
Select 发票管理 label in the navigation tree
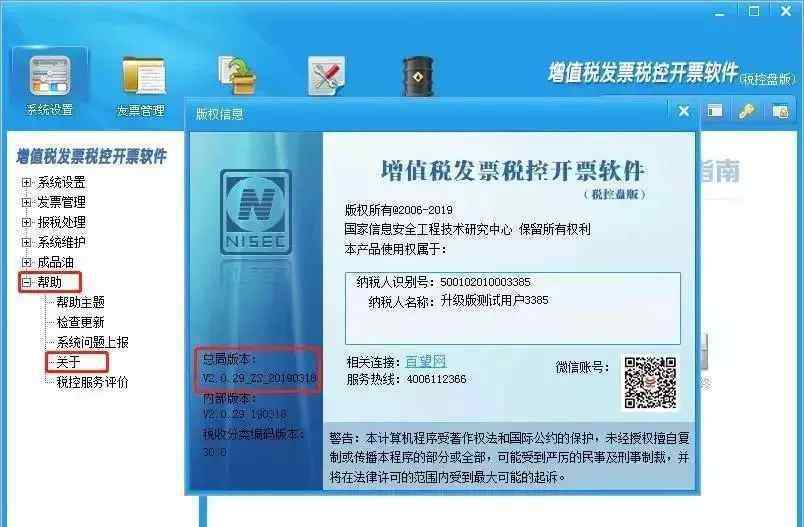pos(62,202)
